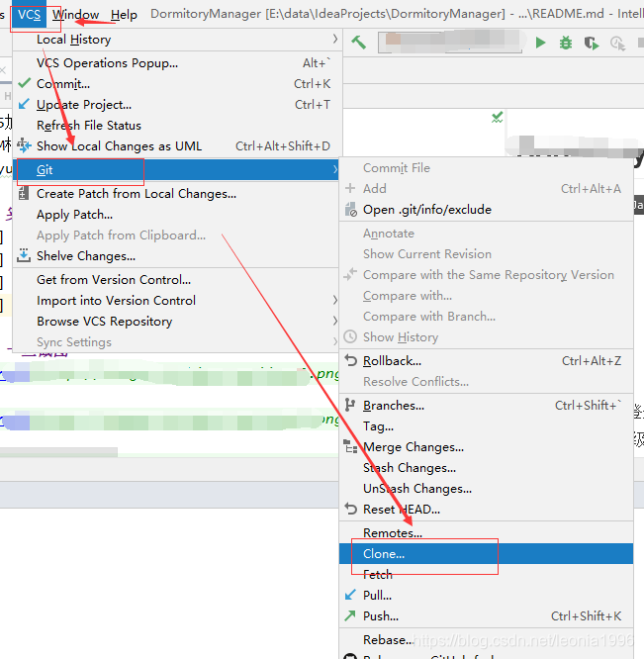Select Merge Changes...

point(486,447)
